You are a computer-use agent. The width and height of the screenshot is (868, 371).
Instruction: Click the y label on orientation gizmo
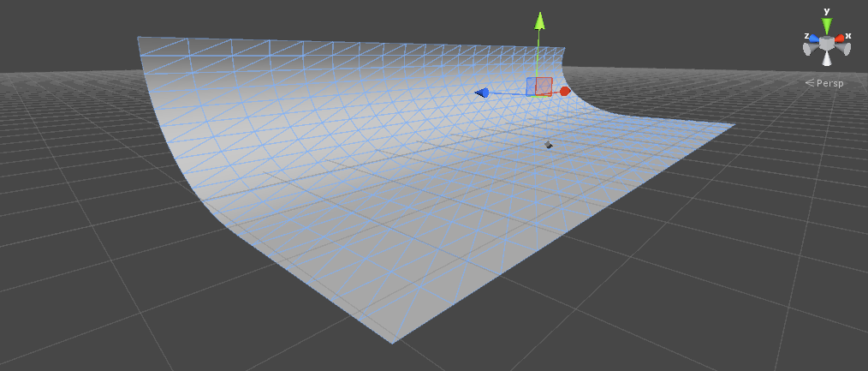827,11
